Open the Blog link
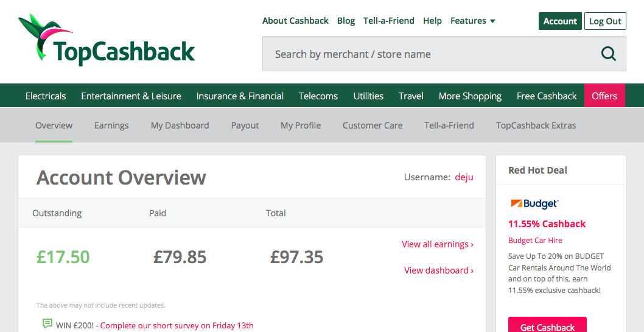644x332 pixels. pyautogui.click(x=346, y=21)
